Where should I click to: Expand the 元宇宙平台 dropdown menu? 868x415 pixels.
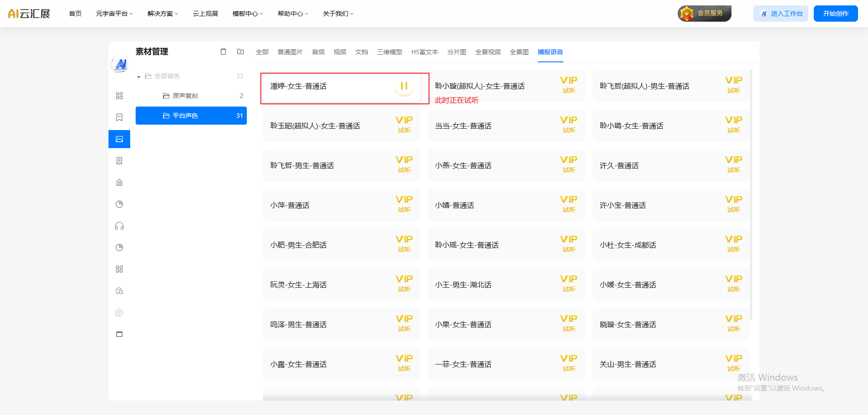(x=114, y=14)
